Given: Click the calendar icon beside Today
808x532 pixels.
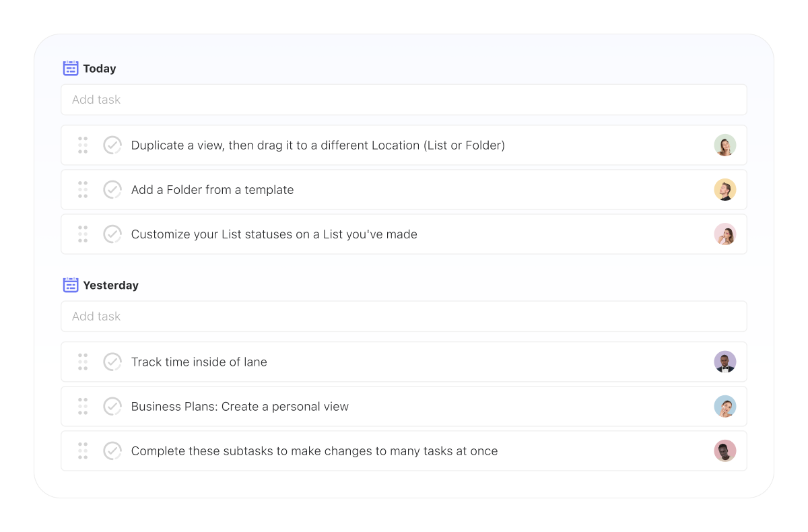Looking at the screenshot, I should pos(71,68).
